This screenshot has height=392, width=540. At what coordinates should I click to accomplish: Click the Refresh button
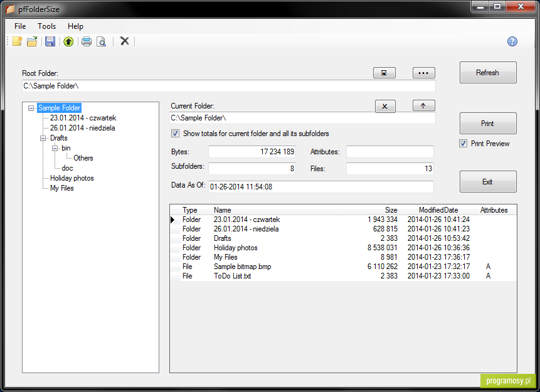pos(488,72)
